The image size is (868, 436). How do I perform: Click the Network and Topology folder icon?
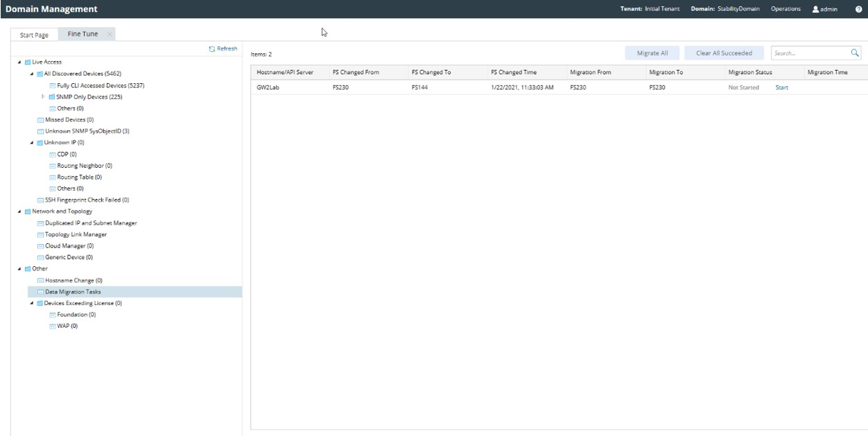[28, 211]
